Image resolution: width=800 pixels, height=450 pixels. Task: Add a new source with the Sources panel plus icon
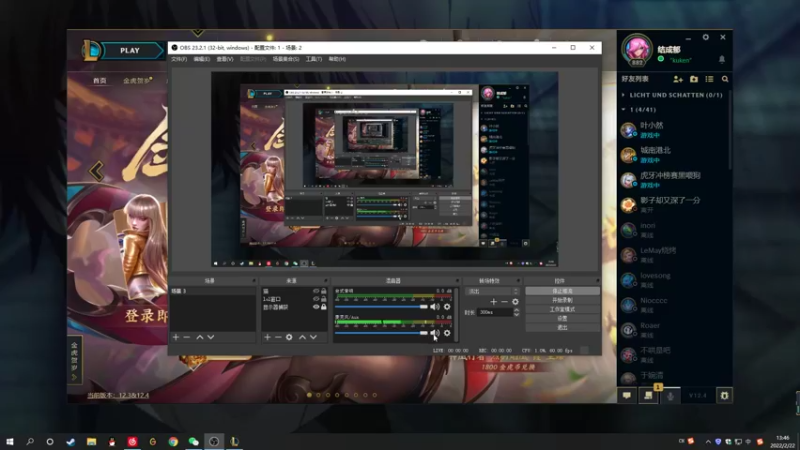click(267, 337)
